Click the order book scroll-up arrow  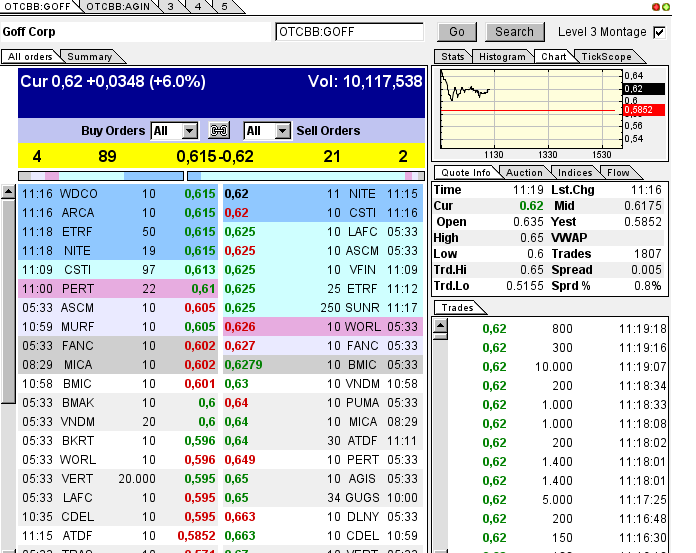click(9, 191)
